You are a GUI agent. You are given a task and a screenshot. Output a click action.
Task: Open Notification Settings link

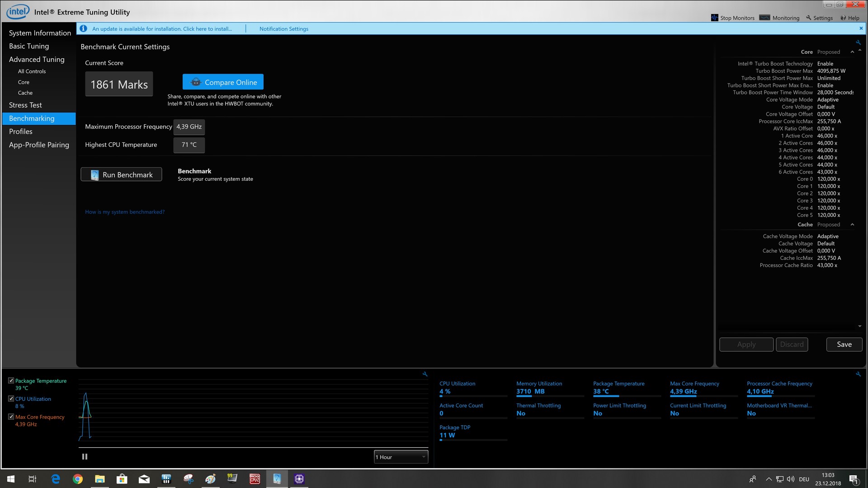pos(284,28)
